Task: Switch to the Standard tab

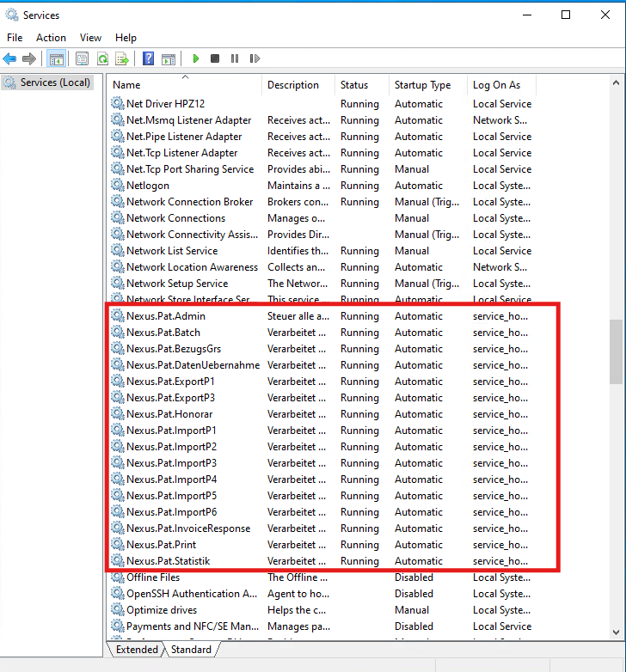Action: pyautogui.click(x=191, y=650)
